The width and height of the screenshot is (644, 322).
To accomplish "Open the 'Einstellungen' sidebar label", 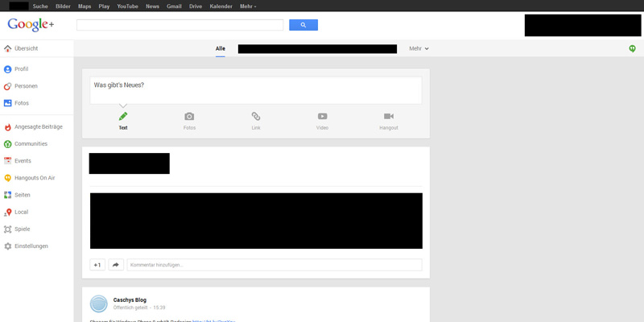I will click(x=31, y=246).
